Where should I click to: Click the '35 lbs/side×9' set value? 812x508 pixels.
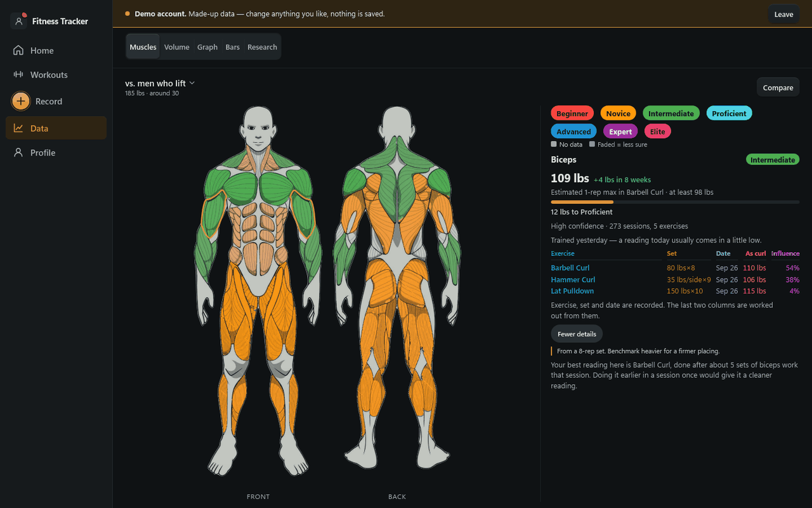click(x=688, y=279)
